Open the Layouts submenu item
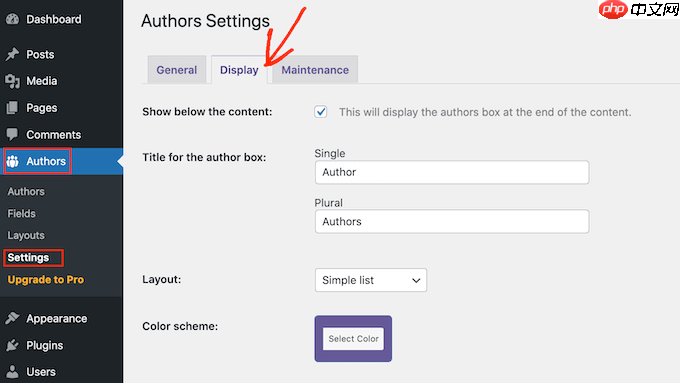 26,236
